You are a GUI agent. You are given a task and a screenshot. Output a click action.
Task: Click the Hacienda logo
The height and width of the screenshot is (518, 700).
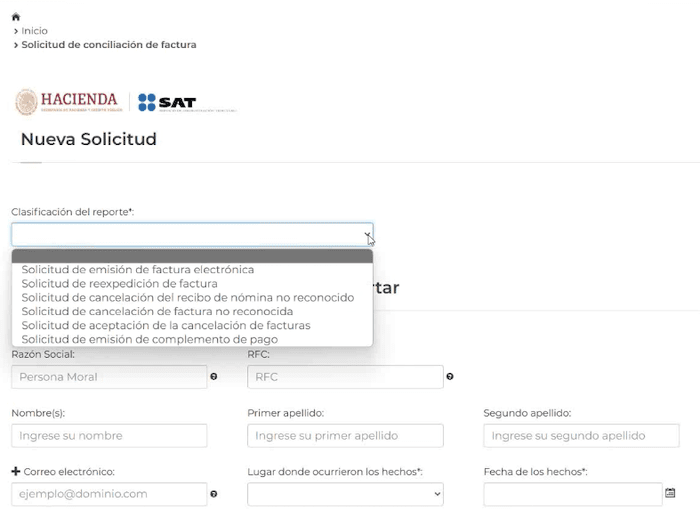(x=66, y=102)
